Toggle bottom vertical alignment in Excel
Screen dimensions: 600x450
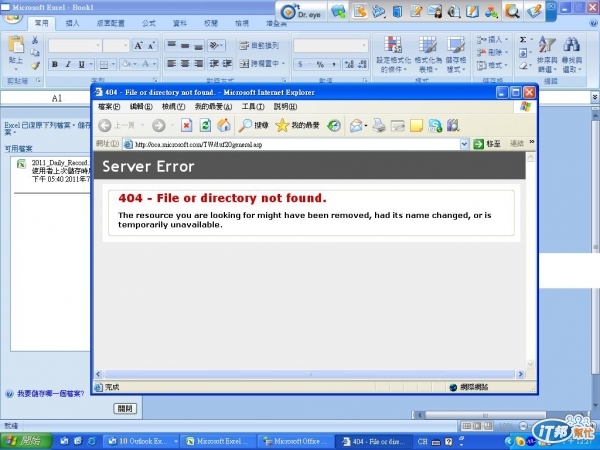tap(198, 46)
